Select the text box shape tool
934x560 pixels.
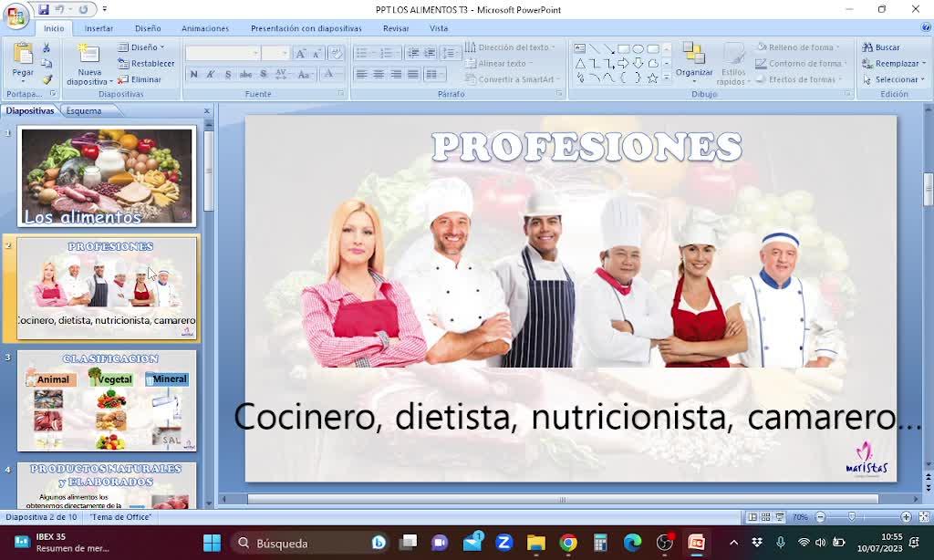[x=579, y=48]
